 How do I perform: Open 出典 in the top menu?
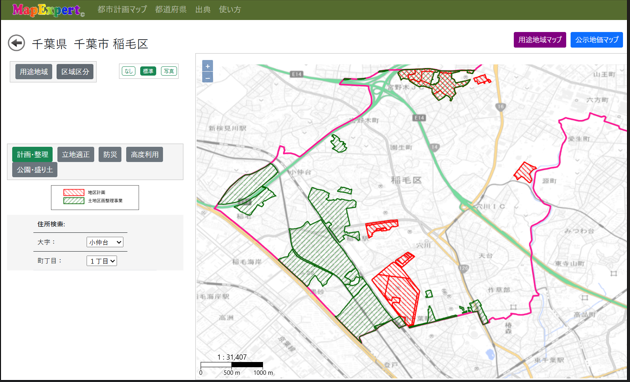point(202,10)
